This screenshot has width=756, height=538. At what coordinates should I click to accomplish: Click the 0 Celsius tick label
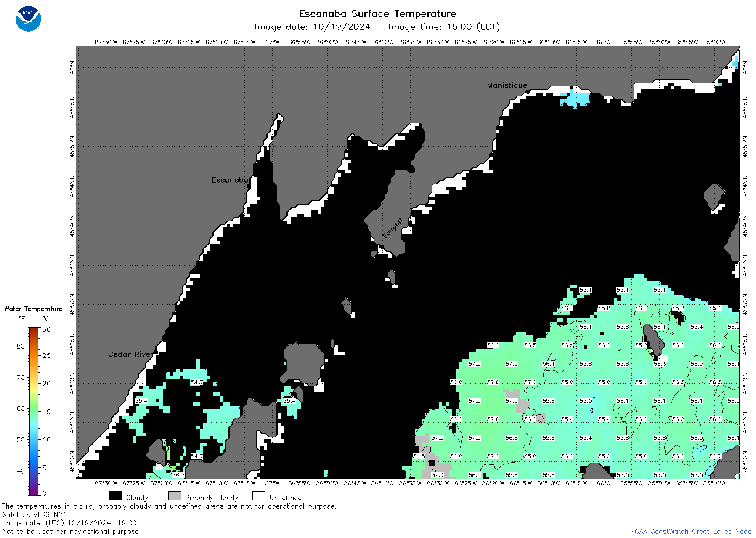[x=45, y=493]
